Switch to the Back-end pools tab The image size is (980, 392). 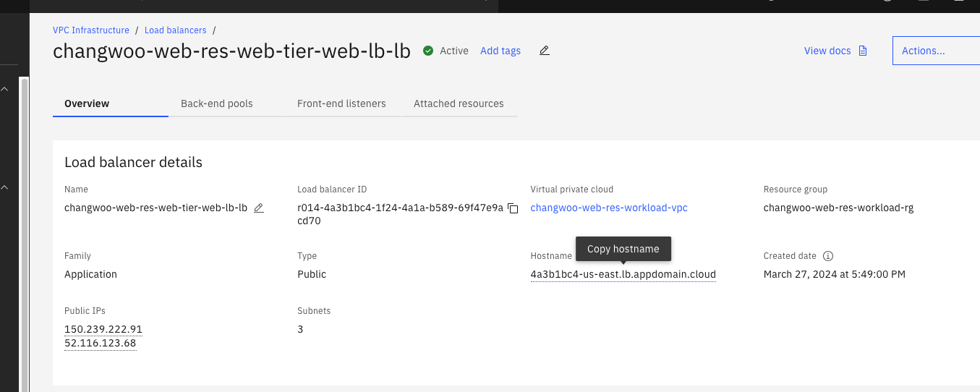click(x=217, y=103)
